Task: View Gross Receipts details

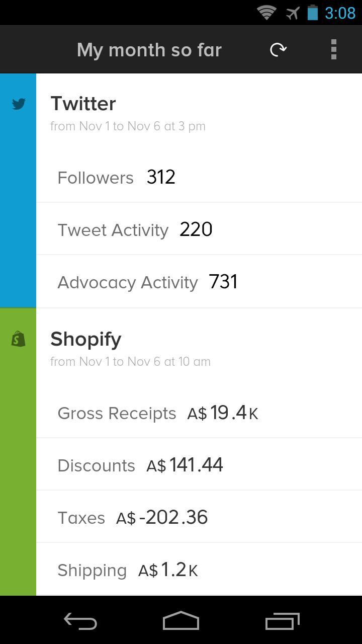Action: [199, 413]
